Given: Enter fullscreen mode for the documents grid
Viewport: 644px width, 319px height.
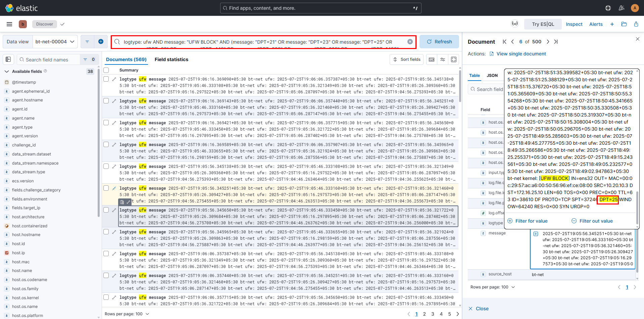Looking at the screenshot, I should (x=454, y=59).
